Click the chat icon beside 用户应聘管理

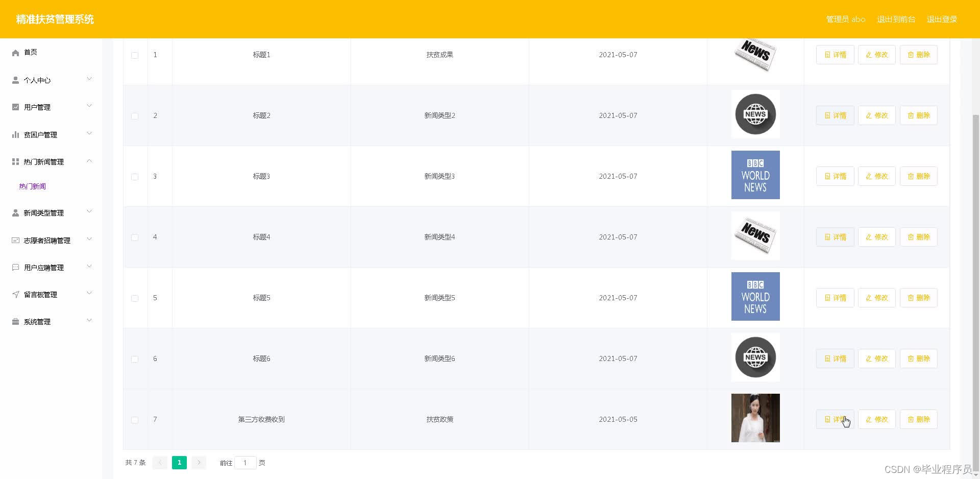(15, 267)
